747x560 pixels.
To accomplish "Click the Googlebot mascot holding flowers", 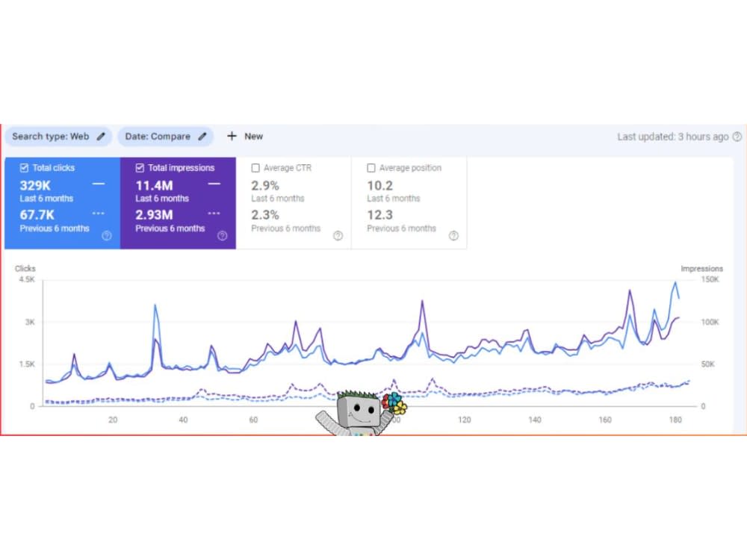I will pyautogui.click(x=361, y=412).
